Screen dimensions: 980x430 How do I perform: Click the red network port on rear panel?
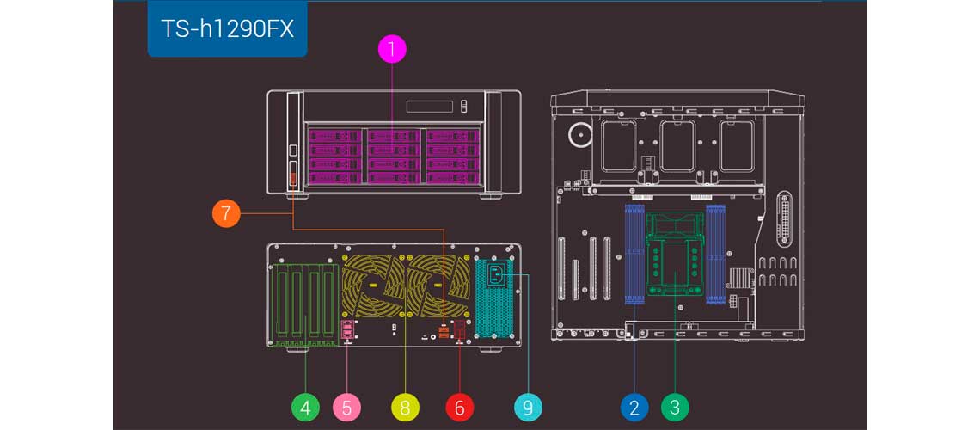pos(460,330)
